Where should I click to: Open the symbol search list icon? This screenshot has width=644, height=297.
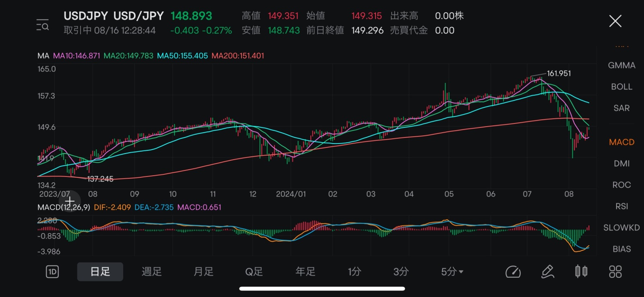[x=42, y=25]
